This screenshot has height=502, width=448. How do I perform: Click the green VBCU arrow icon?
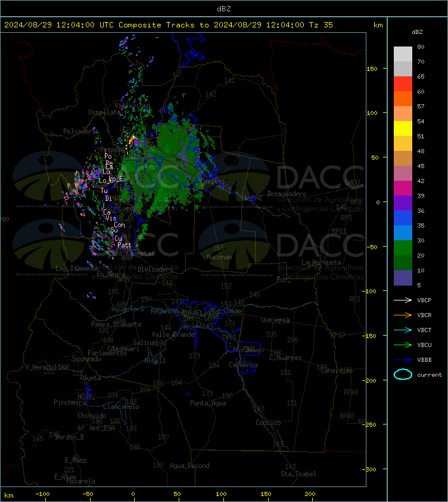[403, 345]
